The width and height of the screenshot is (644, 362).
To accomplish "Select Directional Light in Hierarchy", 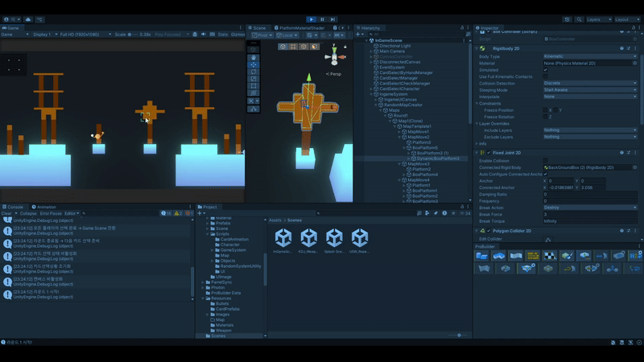I will click(x=394, y=46).
